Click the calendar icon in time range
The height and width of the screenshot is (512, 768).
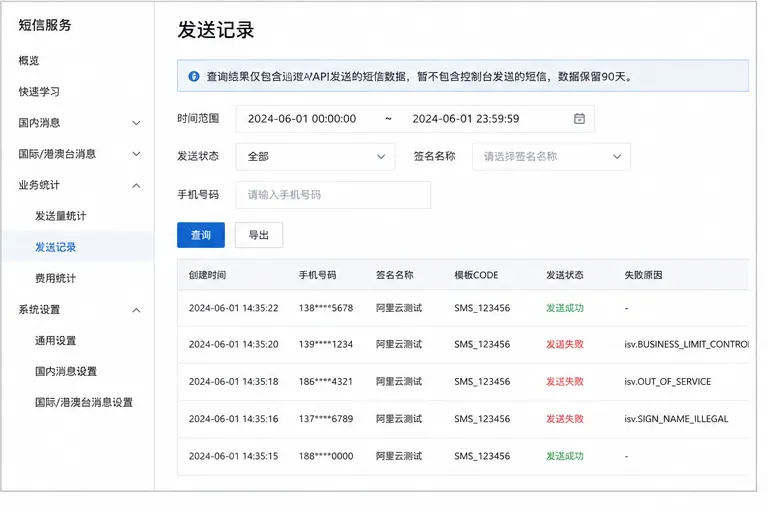(x=579, y=119)
